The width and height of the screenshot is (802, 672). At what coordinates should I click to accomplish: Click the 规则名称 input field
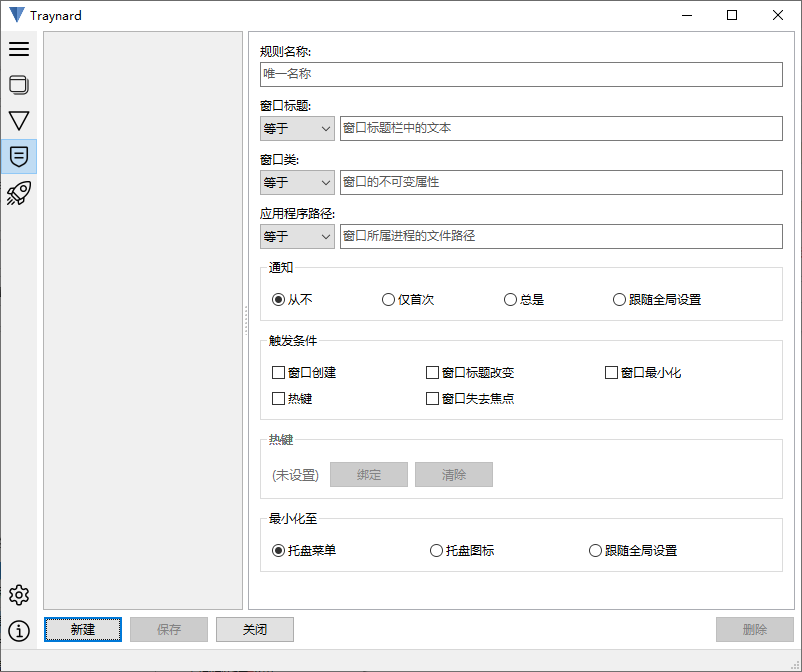pos(521,74)
